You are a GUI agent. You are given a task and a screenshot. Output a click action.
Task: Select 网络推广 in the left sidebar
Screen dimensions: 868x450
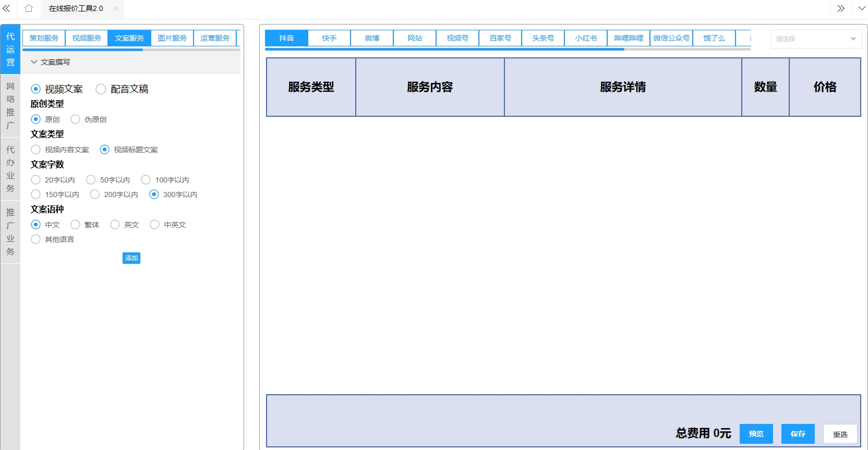(10, 105)
